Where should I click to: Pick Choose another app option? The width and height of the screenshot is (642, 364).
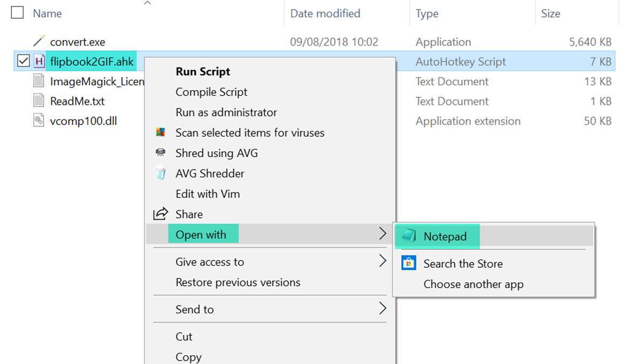(473, 284)
